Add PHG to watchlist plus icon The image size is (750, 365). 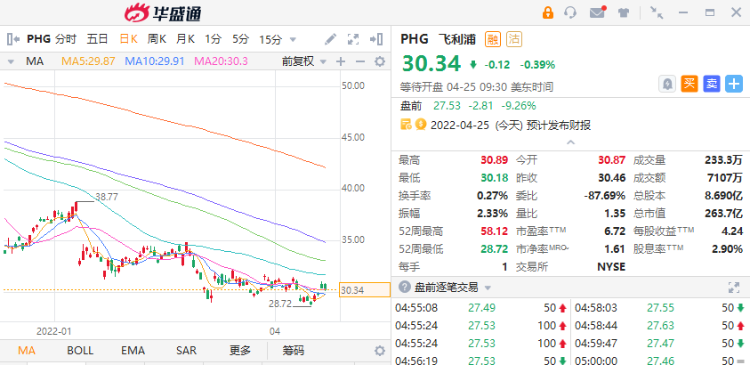coord(734,84)
